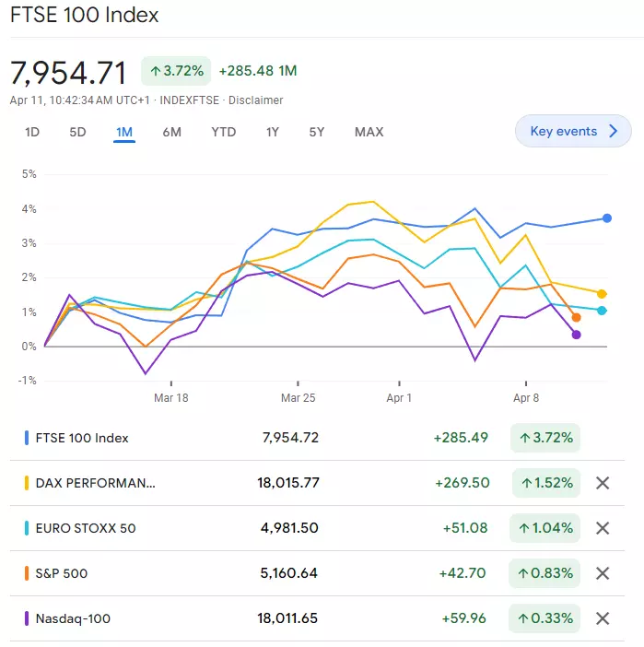Click the +59.96 change value
The width and height of the screenshot is (644, 647).
pos(463,618)
